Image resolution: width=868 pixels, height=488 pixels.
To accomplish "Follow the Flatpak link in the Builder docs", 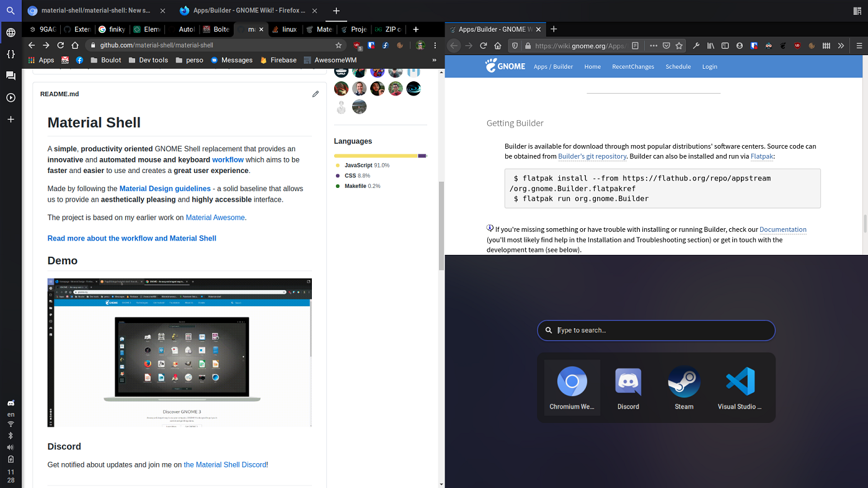I will [762, 156].
